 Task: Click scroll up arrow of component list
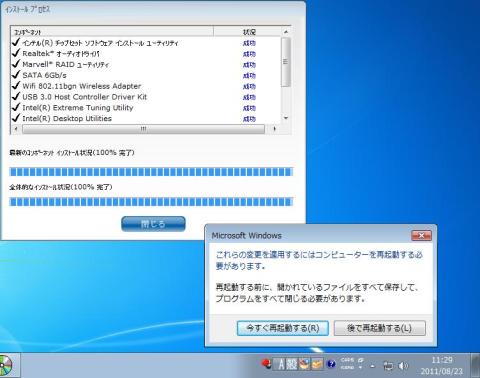(286, 32)
